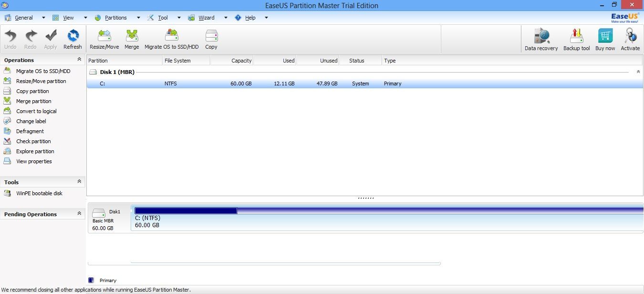Open Explore partition operation

35,151
